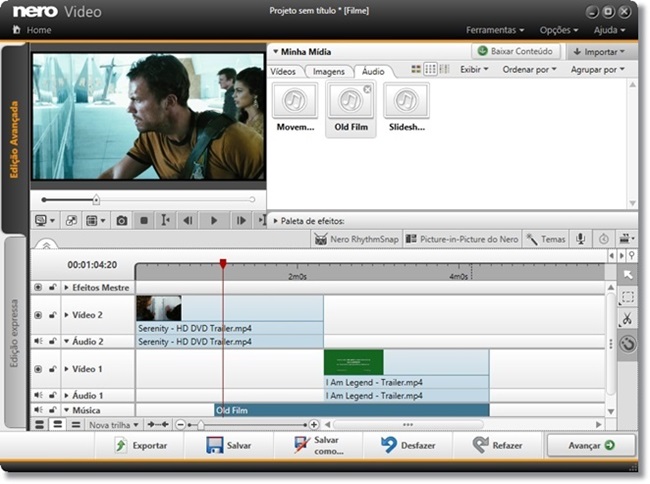Click the Baixar Conteúdo button

[516, 51]
